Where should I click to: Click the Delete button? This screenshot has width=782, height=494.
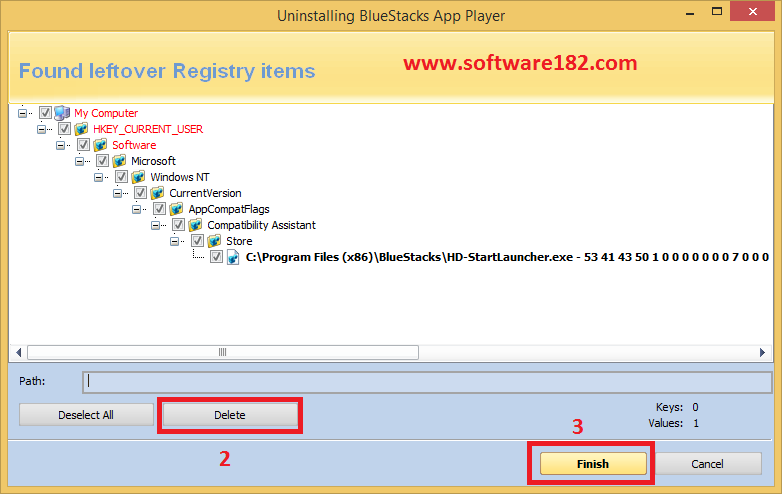pyautogui.click(x=230, y=415)
